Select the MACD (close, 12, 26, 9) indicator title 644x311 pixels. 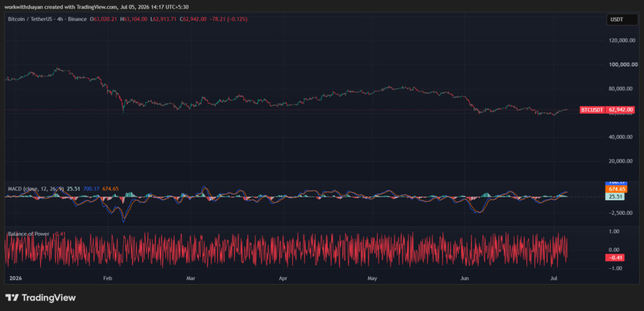(x=36, y=188)
